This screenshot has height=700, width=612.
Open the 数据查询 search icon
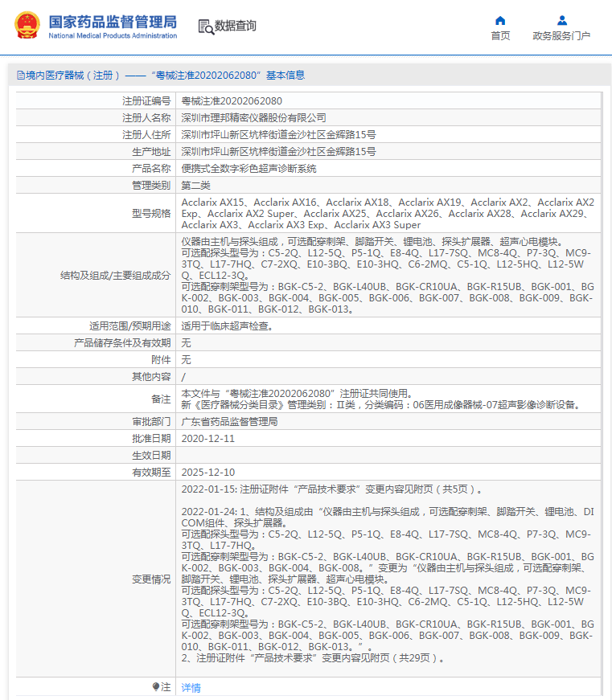(206, 27)
